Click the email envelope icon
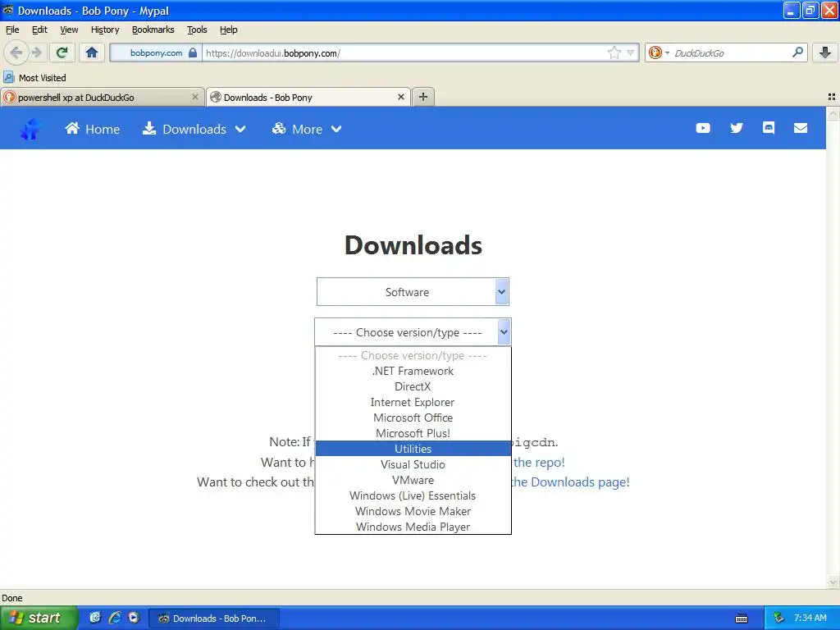 801,128
